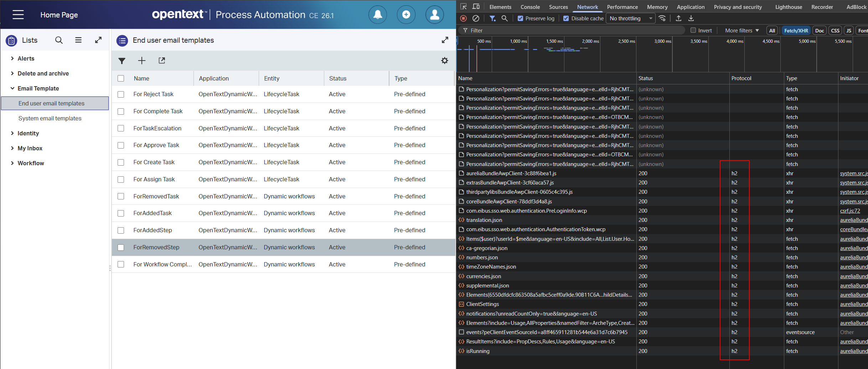Open the No throttling dropdown
Viewport: 868px width, 369px height.
(630, 19)
